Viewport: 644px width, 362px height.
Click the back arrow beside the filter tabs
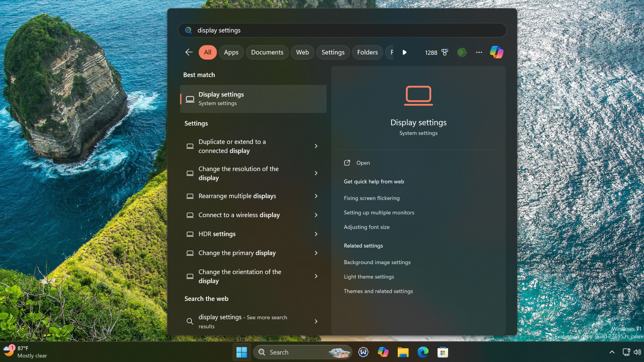click(189, 52)
